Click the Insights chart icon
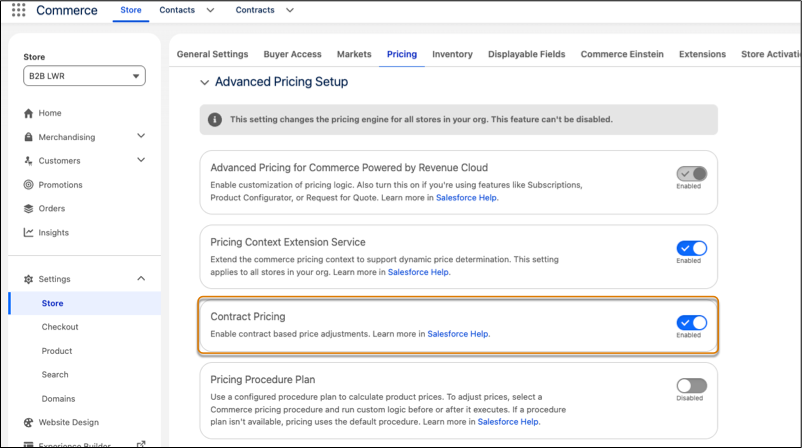Viewport: 802px width, 448px height. pos(29,233)
